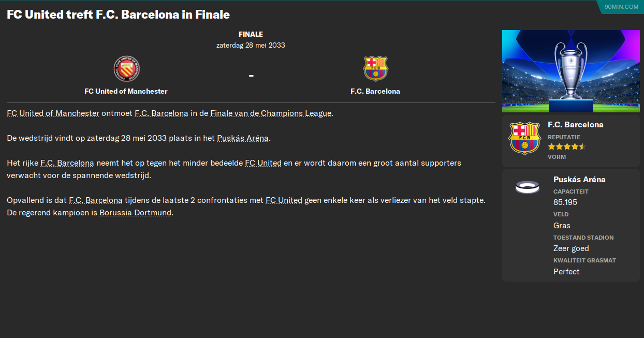Click the Champions League trophy artwork

pyautogui.click(x=571, y=71)
